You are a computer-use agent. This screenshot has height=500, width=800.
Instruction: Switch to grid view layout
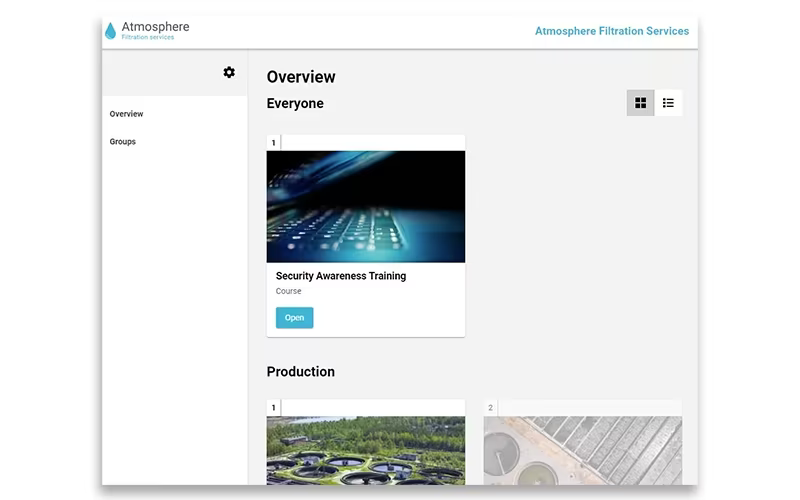pyautogui.click(x=640, y=103)
